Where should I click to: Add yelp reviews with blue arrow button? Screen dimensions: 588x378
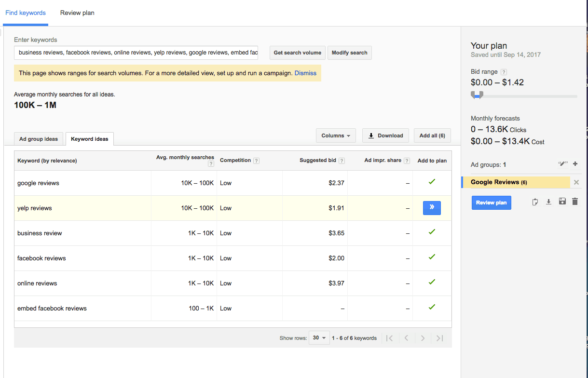pos(432,208)
